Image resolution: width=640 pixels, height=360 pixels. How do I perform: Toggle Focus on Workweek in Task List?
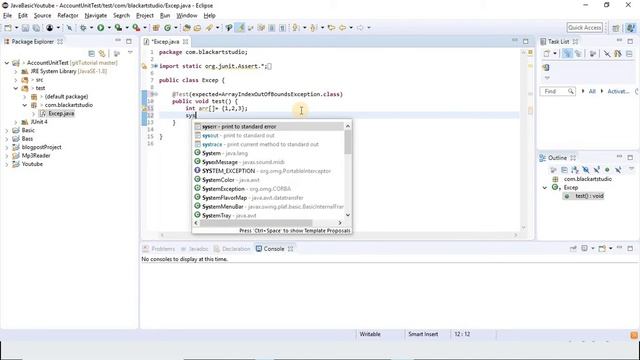(x=593, y=53)
